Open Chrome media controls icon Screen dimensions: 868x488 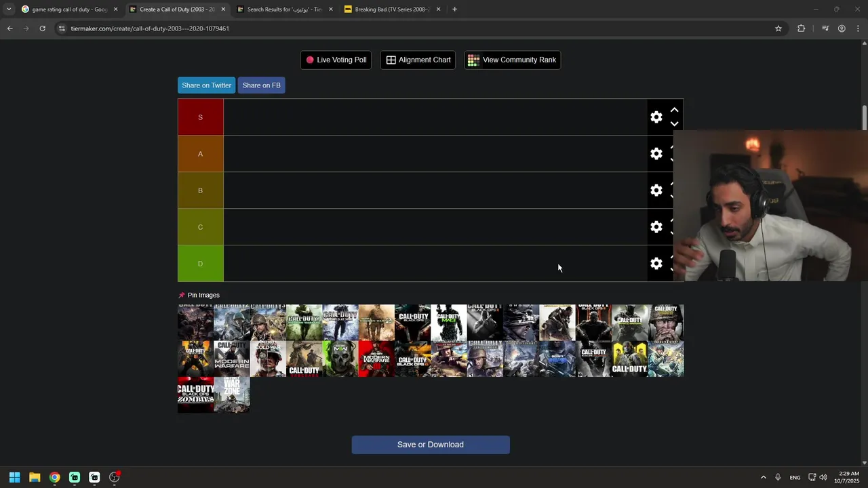825,28
